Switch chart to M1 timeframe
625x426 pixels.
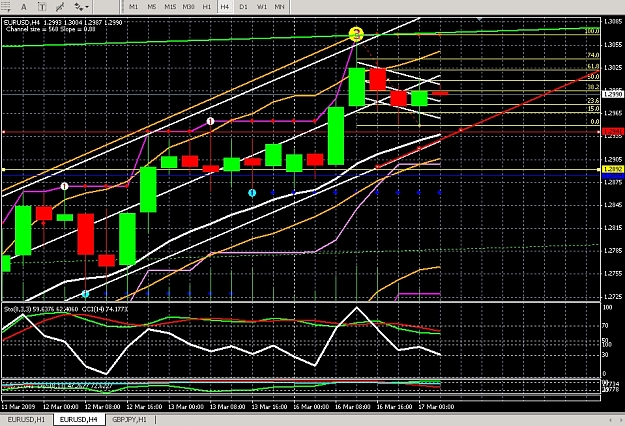[x=134, y=7]
